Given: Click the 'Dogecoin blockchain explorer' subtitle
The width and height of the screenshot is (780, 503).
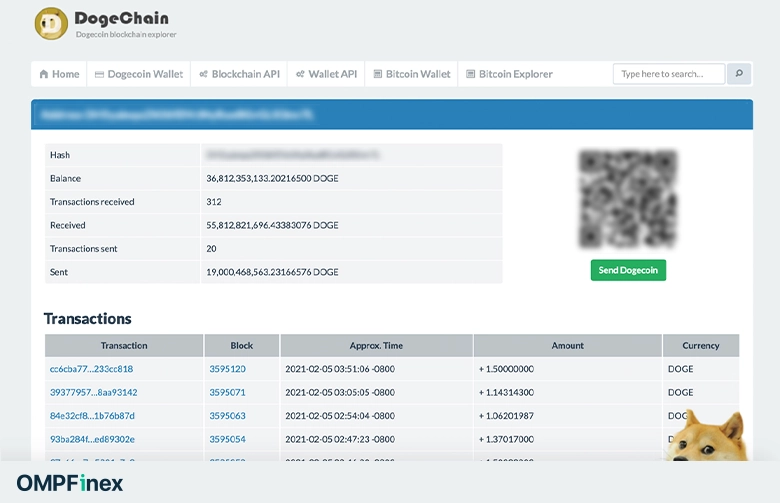Looking at the screenshot, I should click(126, 34).
